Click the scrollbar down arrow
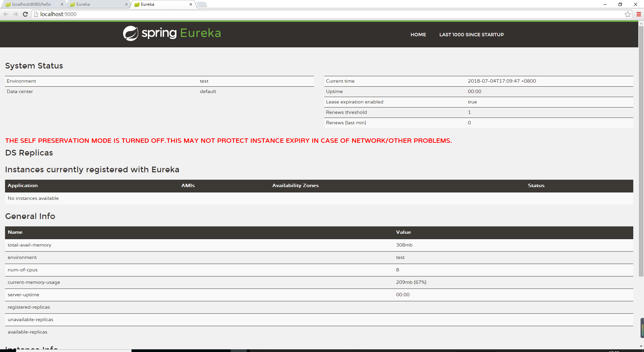Screen dimensions: 644x352 pos(641,346)
